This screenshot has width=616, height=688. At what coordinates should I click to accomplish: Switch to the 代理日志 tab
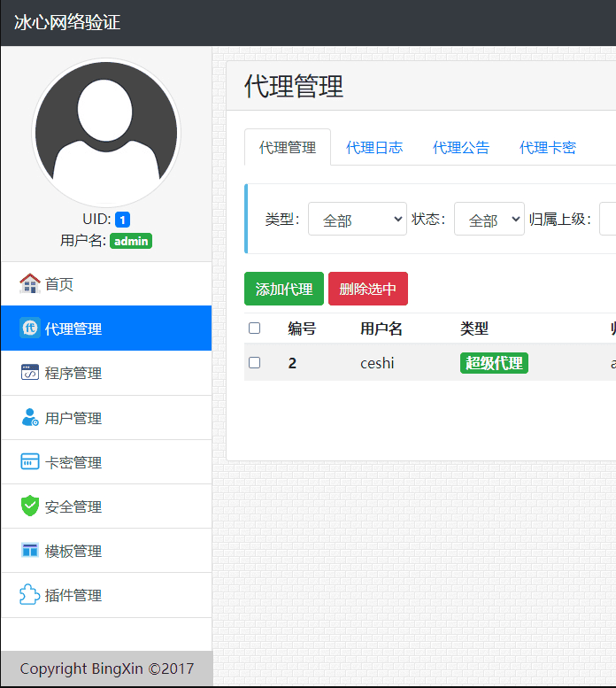tap(374, 148)
